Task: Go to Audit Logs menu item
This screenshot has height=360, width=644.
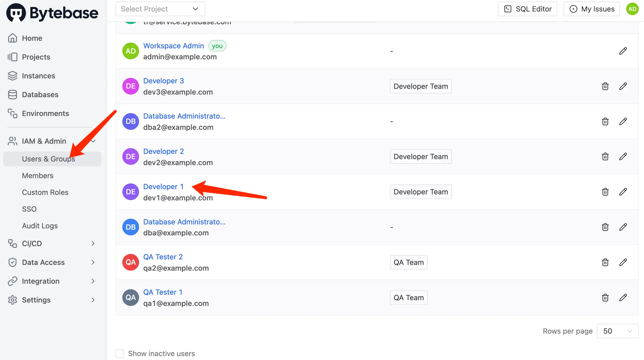Action: pyautogui.click(x=40, y=226)
